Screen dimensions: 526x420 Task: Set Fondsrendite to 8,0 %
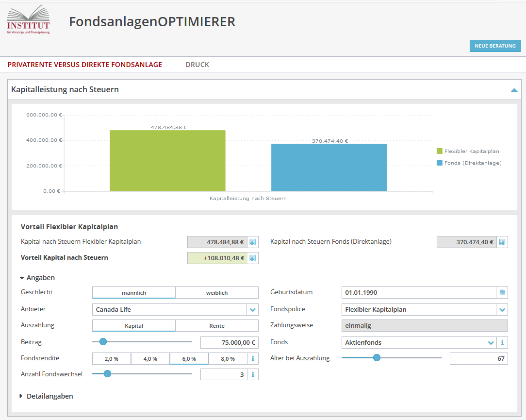[229, 358]
